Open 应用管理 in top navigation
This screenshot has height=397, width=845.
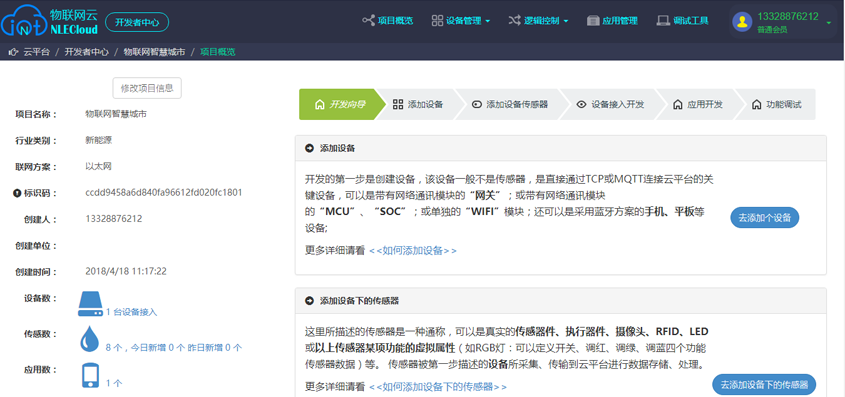(612, 21)
